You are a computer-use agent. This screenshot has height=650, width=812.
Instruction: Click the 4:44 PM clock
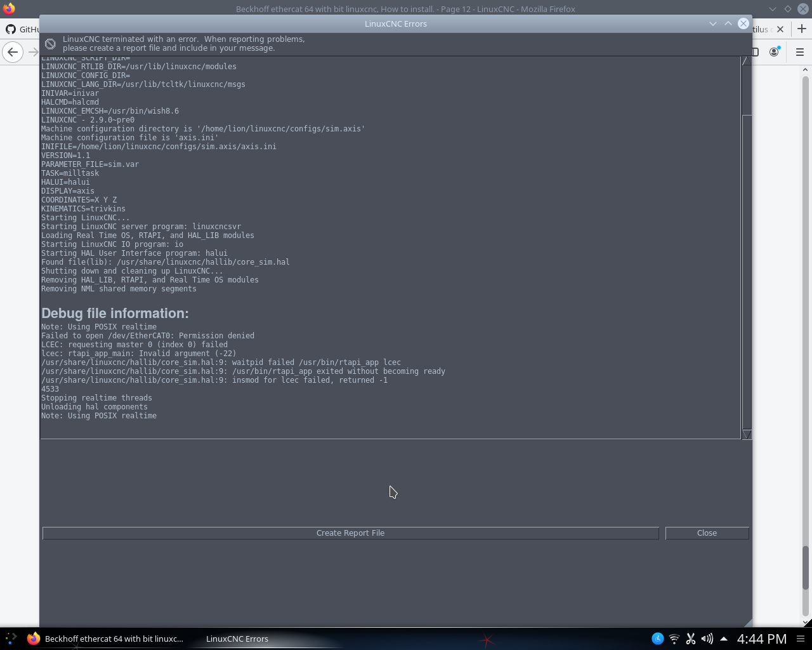pyautogui.click(x=761, y=639)
